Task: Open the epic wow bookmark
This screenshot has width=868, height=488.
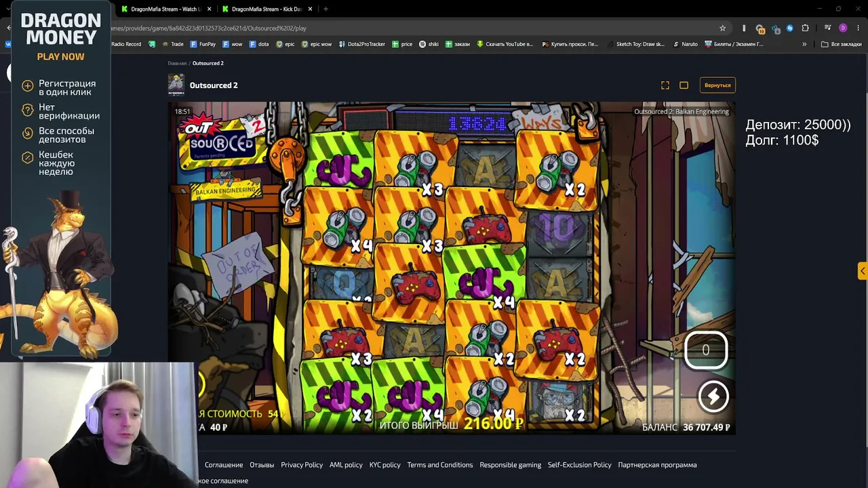Action: pyautogui.click(x=317, y=44)
